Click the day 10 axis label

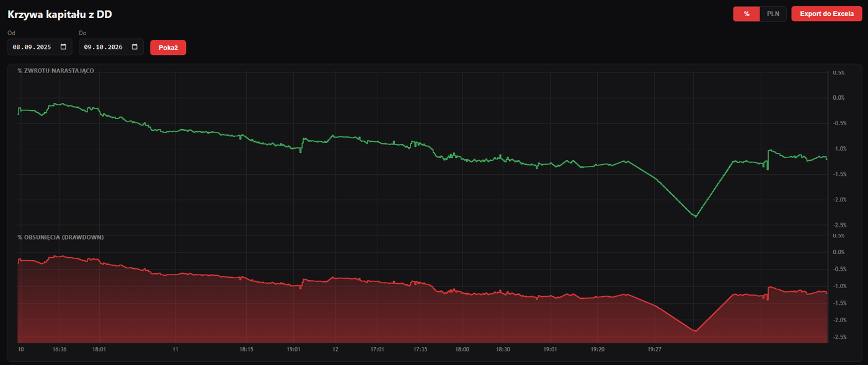click(x=20, y=350)
